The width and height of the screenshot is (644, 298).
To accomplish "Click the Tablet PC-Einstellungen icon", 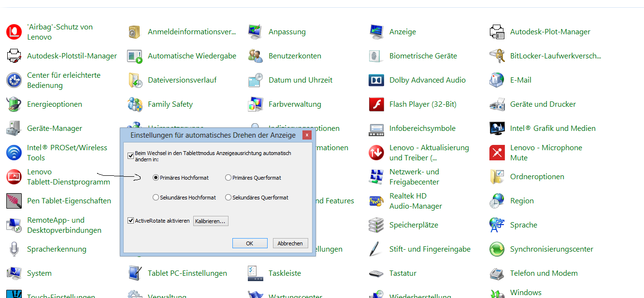I will coord(135,273).
